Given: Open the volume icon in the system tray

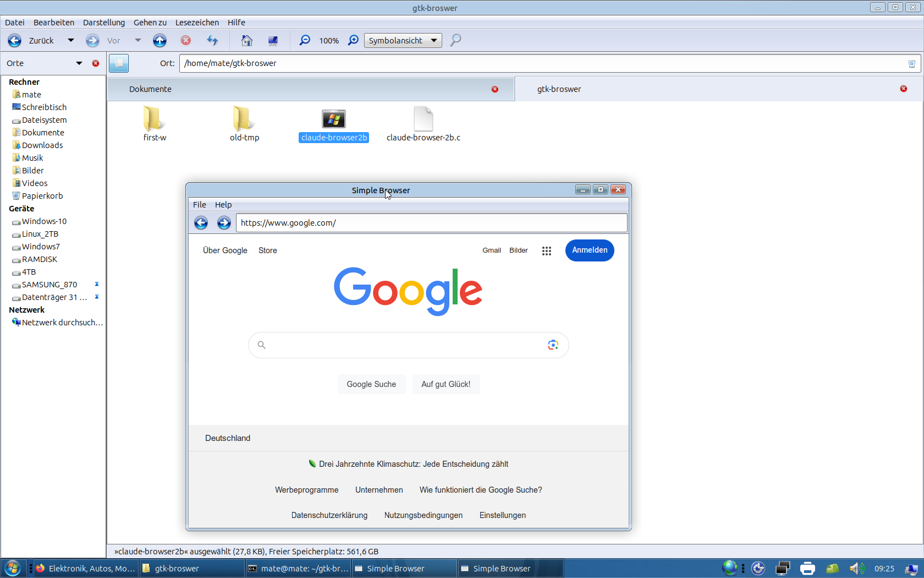Looking at the screenshot, I should pos(856,568).
